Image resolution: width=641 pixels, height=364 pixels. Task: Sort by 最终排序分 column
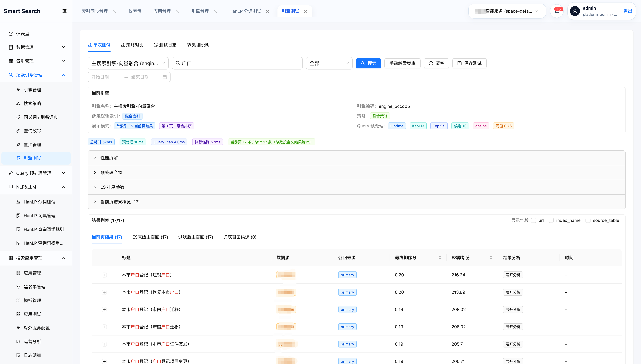[440, 258]
